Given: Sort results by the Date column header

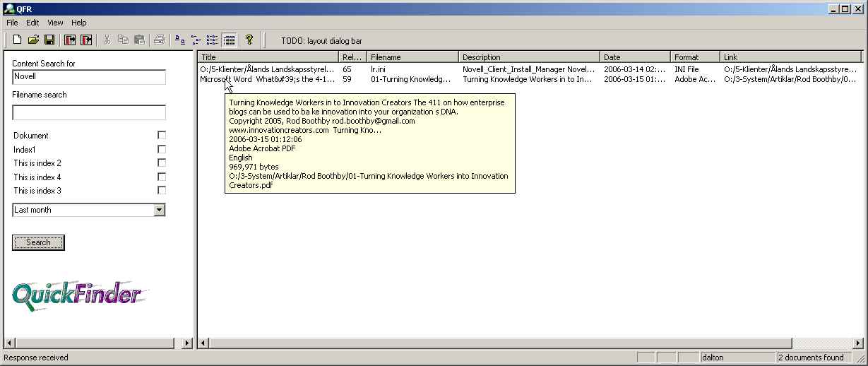Looking at the screenshot, I should pos(635,57).
